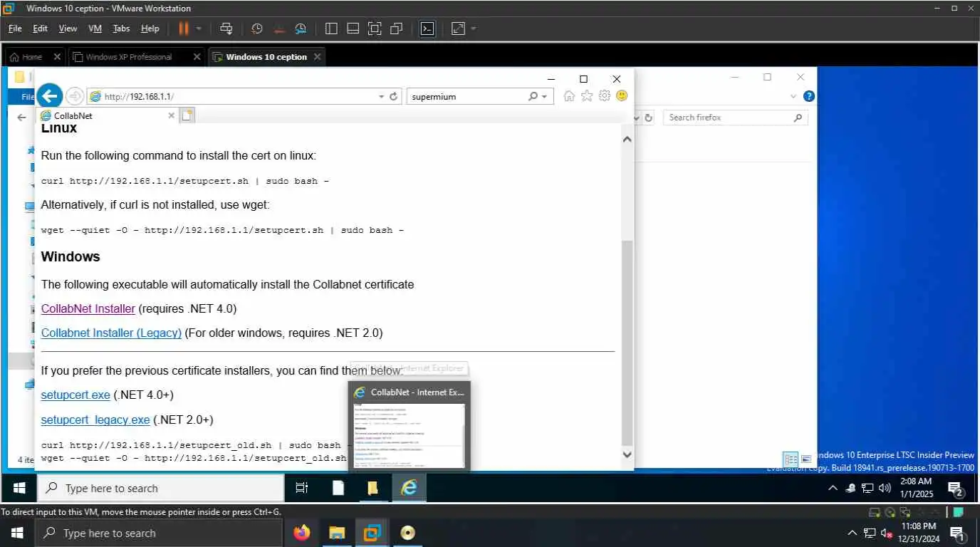Click the File Explorer blue help icon
The width and height of the screenshot is (980, 547).
click(809, 96)
